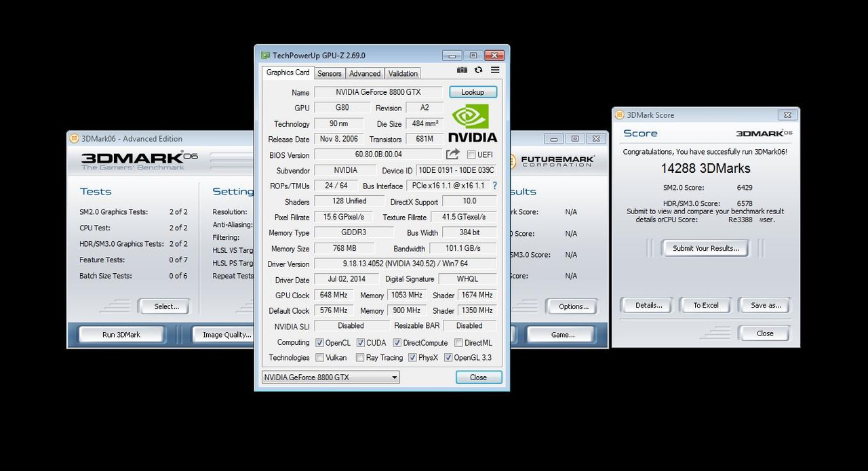Click the Device ID value field
Viewport: 868px width, 471px height.
click(x=456, y=170)
